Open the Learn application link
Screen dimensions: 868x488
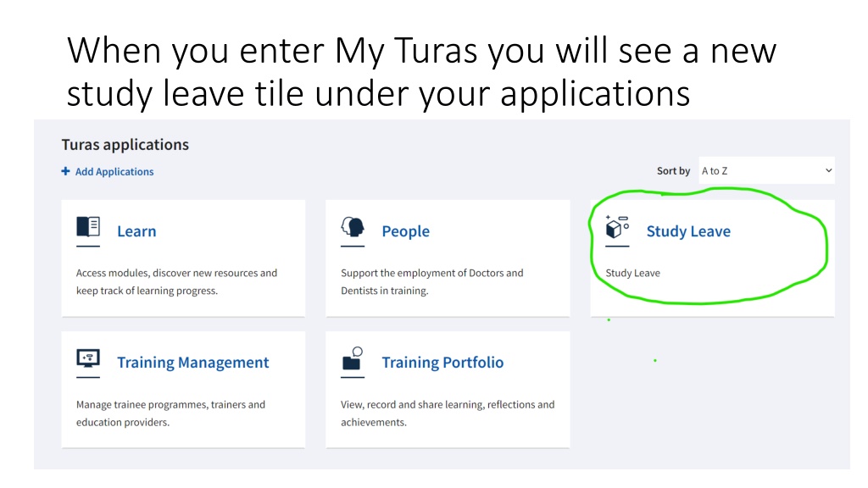(136, 231)
